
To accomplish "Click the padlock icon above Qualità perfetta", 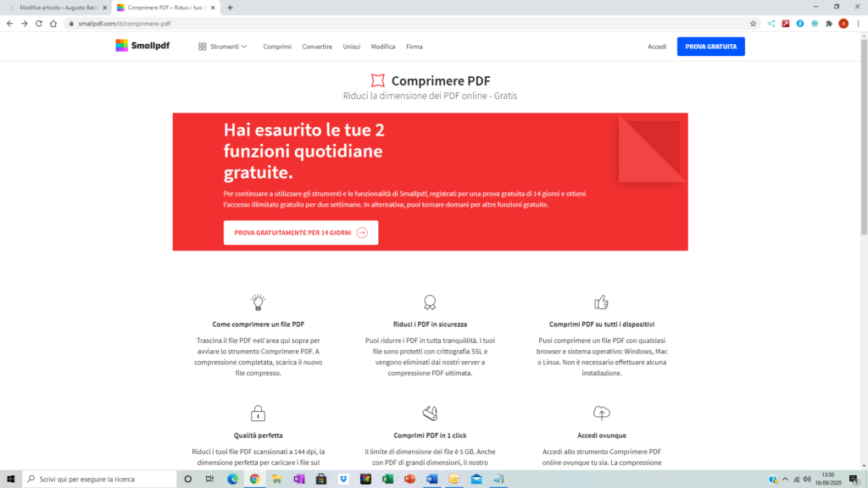I will (258, 413).
